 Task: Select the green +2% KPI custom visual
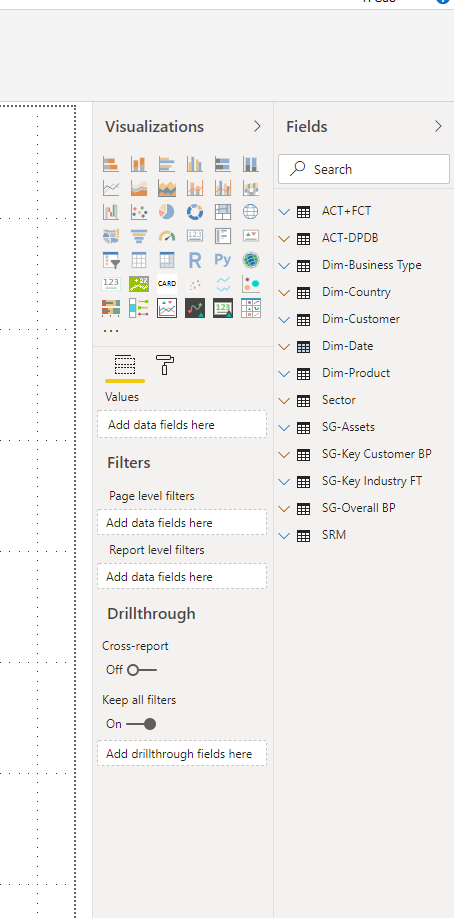point(139,284)
